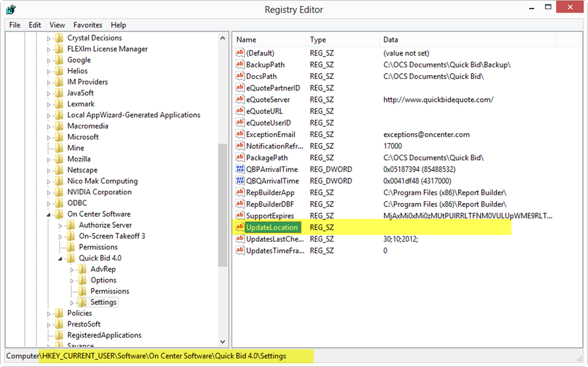Click the folder icon for On Center Software

coord(59,214)
